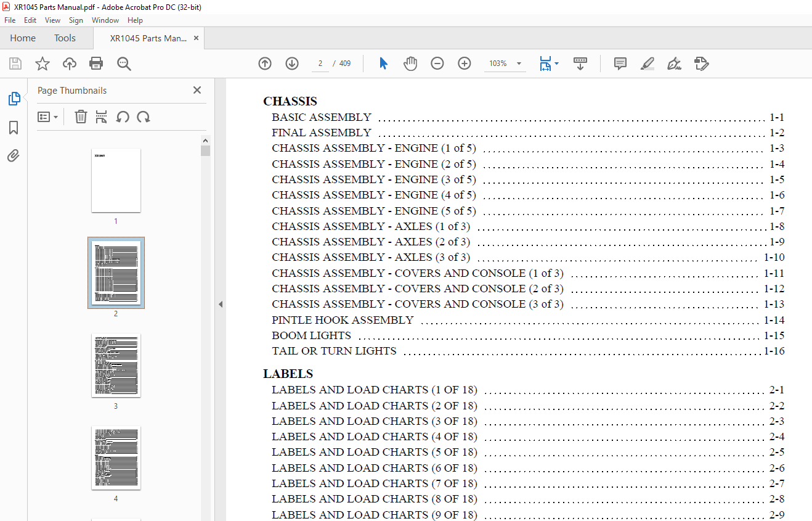Open the File menu
Screen dimensions: 812x521
pyautogui.click(x=10, y=20)
